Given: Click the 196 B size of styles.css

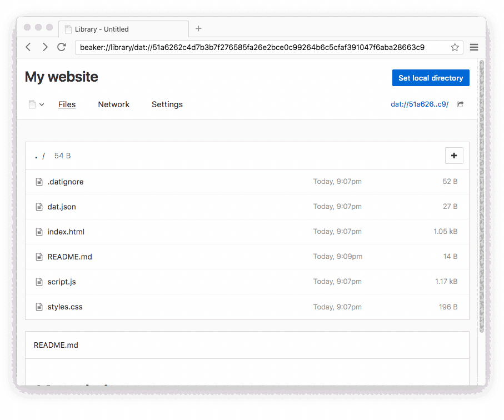Looking at the screenshot, I should (448, 307).
